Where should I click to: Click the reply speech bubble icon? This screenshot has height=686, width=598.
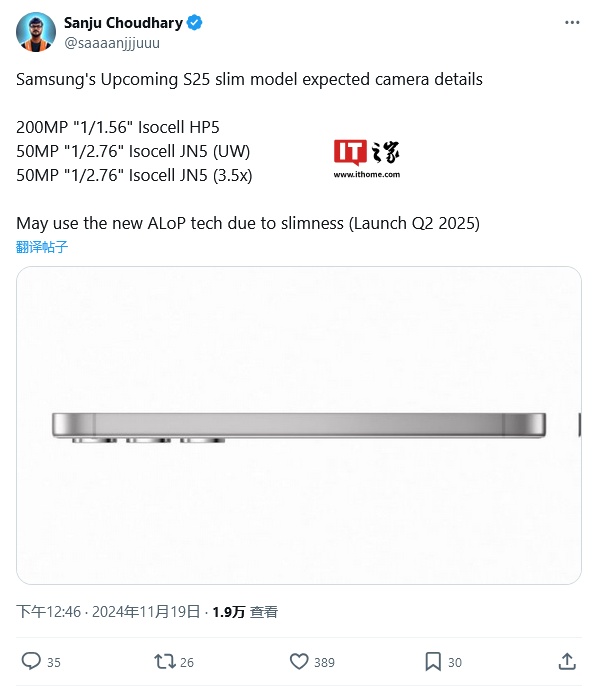click(31, 661)
